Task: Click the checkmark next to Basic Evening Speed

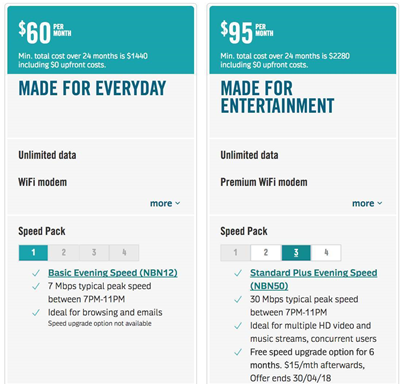Action: 36,273
